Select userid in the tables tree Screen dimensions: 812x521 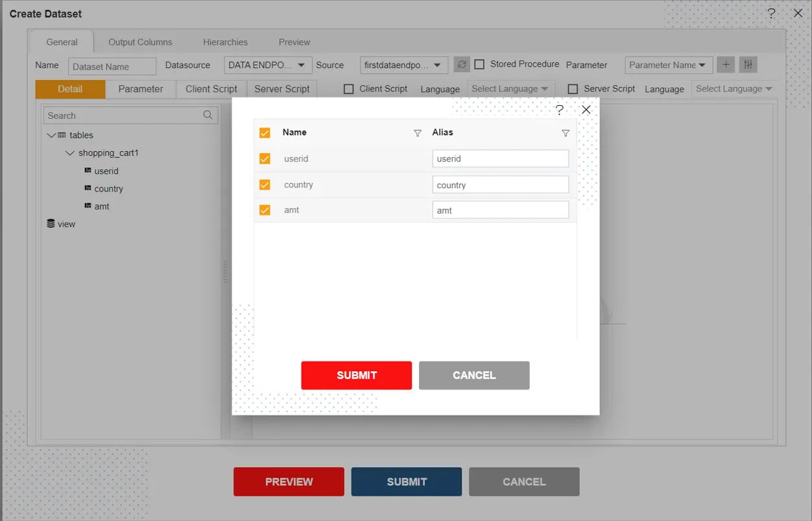(x=106, y=171)
